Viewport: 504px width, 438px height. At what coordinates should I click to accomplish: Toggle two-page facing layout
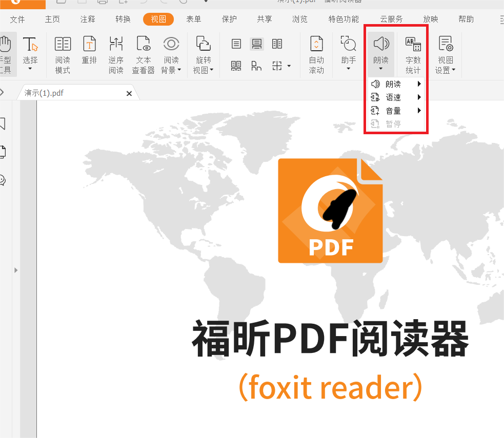coord(277,44)
